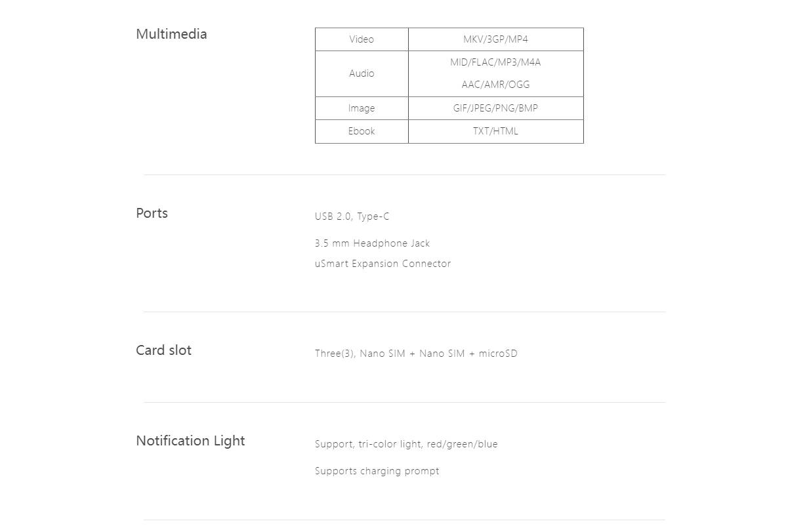Click the GIF/JPEG/PNG/BMP cell
This screenshot has width=788, height=532.
(x=495, y=108)
